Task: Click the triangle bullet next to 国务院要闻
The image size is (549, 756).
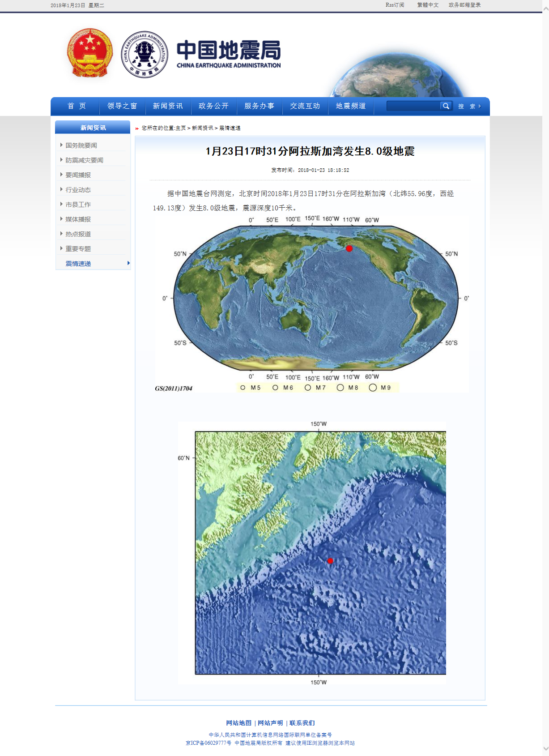Action: tap(61, 145)
